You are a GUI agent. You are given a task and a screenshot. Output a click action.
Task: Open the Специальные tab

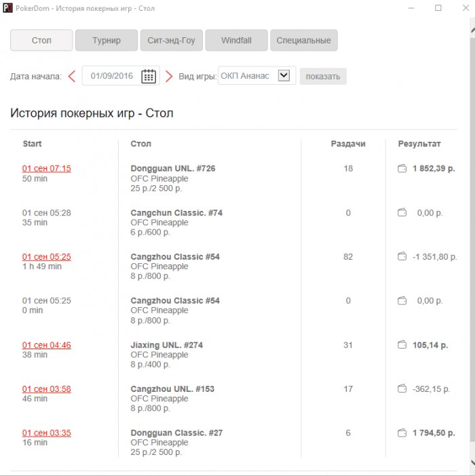point(303,41)
